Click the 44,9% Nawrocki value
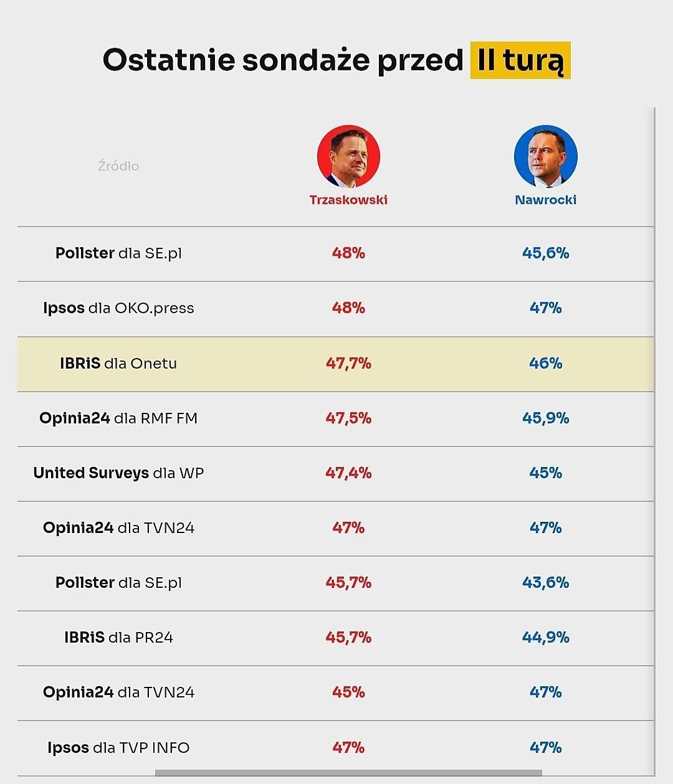The width and height of the screenshot is (673, 784). click(545, 638)
